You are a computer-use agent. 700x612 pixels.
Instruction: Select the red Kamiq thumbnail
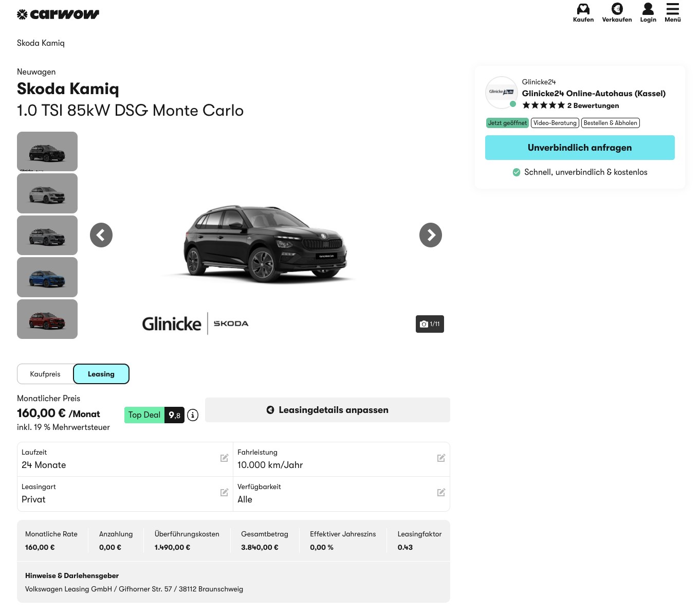coord(47,319)
